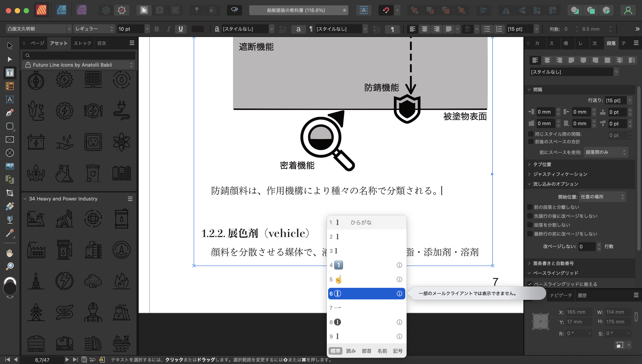Switch to the ページ panel tab

pyautogui.click(x=37, y=43)
